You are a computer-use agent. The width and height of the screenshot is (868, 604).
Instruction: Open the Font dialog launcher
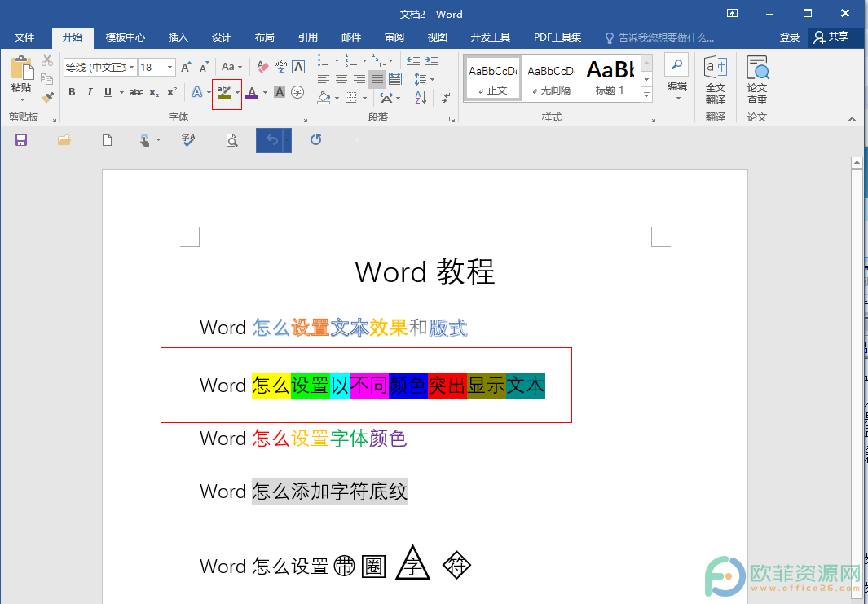pos(304,118)
